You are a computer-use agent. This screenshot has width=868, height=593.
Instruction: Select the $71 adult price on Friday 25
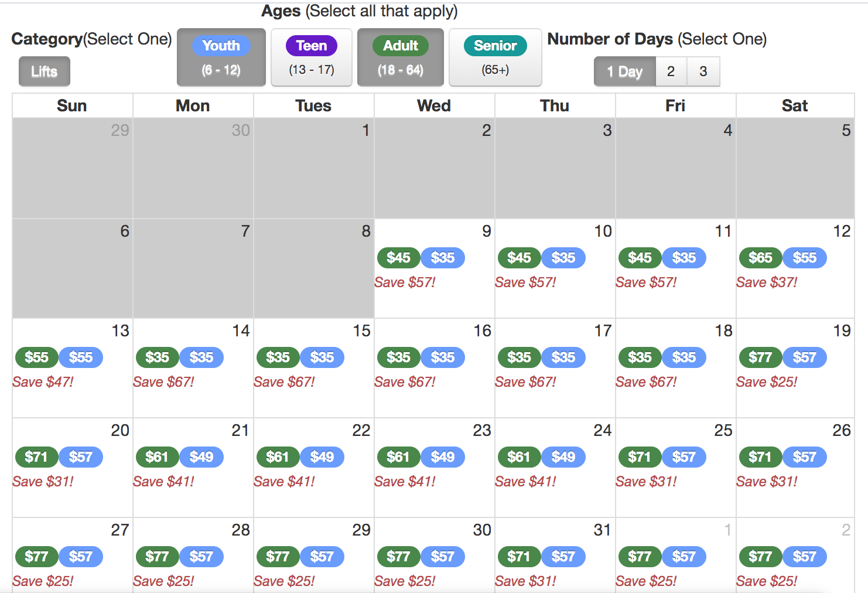pos(640,457)
